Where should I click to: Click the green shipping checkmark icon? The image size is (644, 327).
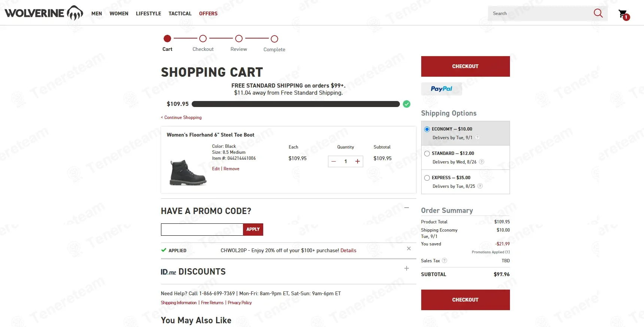(x=407, y=104)
